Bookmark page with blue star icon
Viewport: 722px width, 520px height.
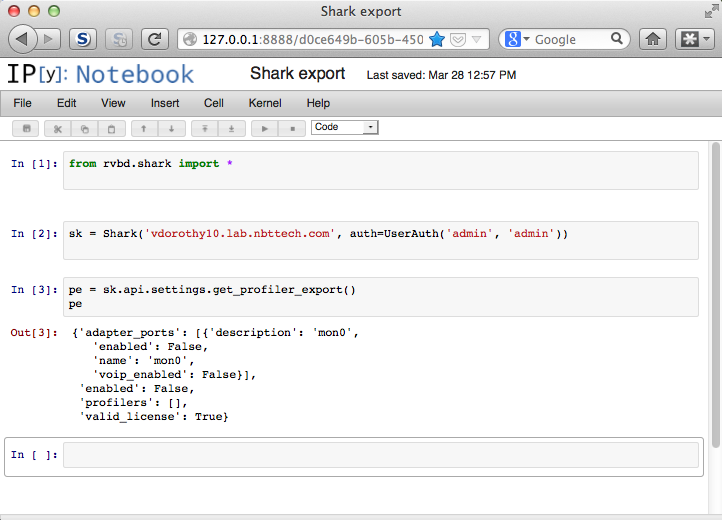(437, 39)
